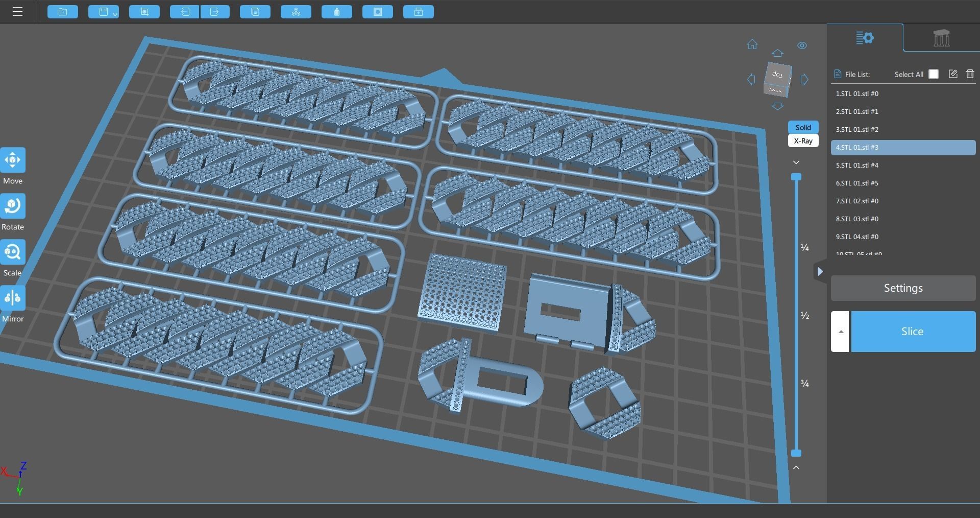980x518 pixels.
Task: Select the Rotate tool
Action: 13,206
